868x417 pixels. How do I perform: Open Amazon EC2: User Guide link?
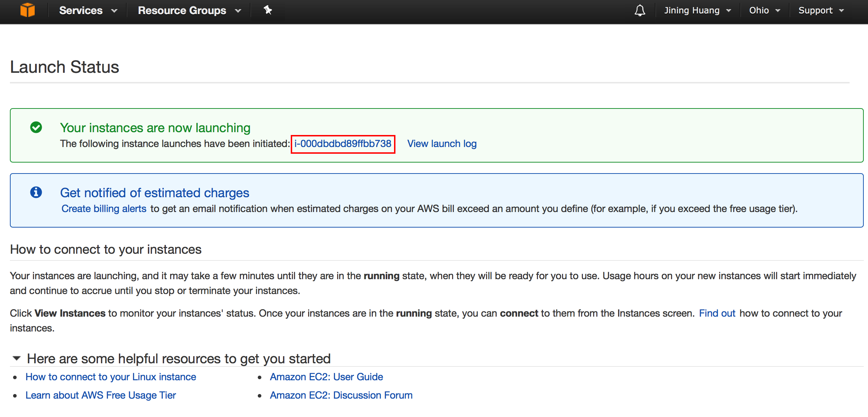pyautogui.click(x=326, y=377)
